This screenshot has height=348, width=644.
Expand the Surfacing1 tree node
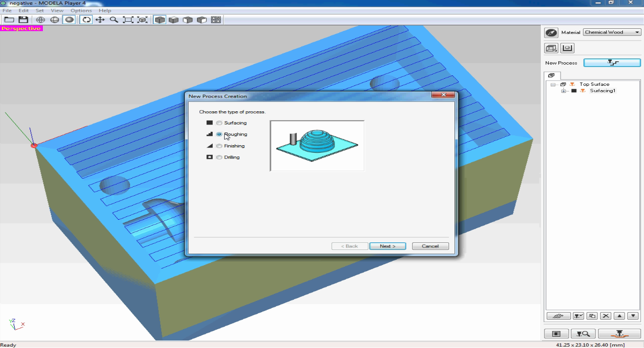563,91
